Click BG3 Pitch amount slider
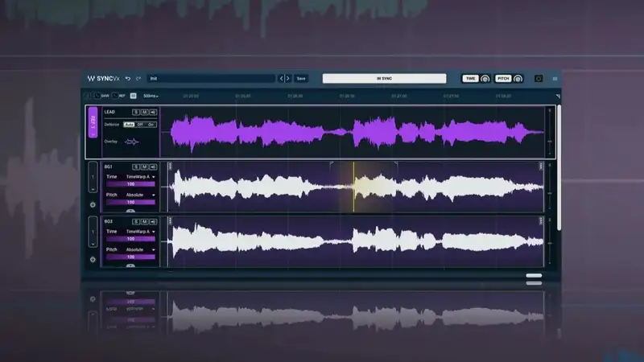The height and width of the screenshot is (362, 644). pyautogui.click(x=130, y=257)
